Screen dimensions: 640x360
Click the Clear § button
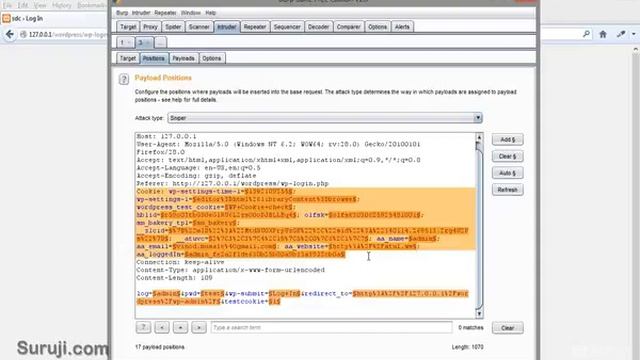pos(507,156)
